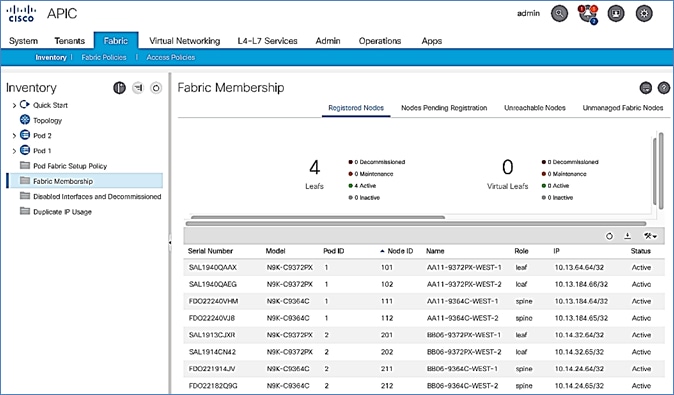
Task: Select Disabled Interfaces and Decommissioned
Action: click(97, 196)
